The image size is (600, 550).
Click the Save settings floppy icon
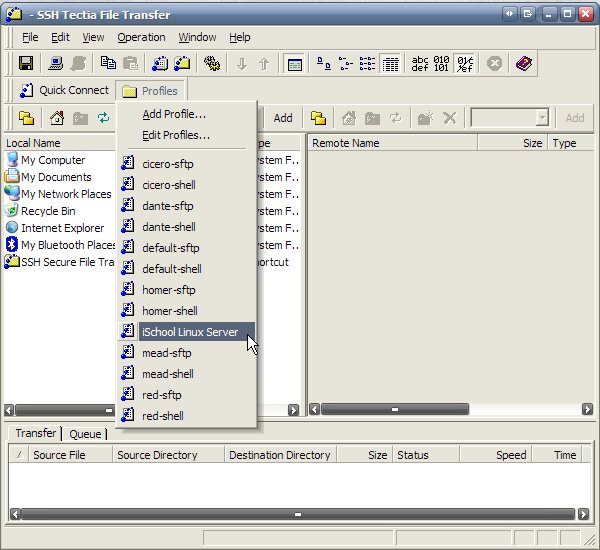pyautogui.click(x=26, y=63)
